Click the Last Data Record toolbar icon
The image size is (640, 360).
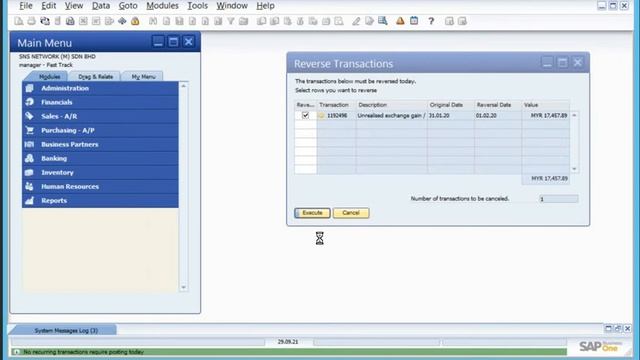(218, 21)
